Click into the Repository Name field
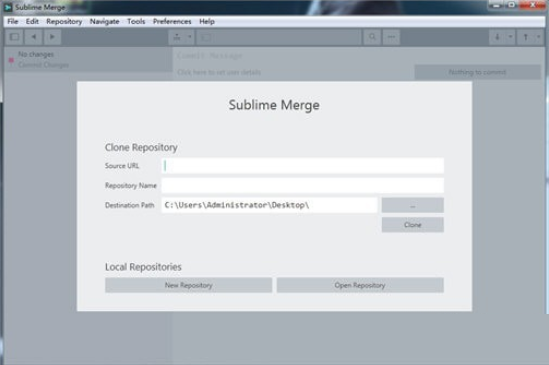 point(303,185)
